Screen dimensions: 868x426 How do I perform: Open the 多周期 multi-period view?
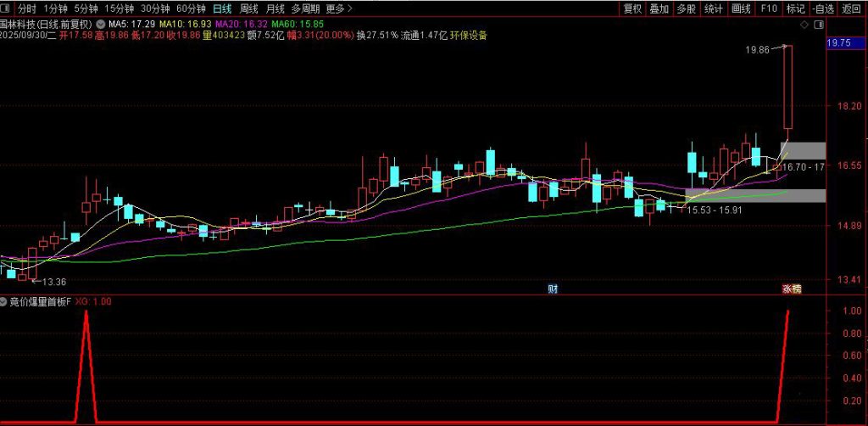click(305, 8)
